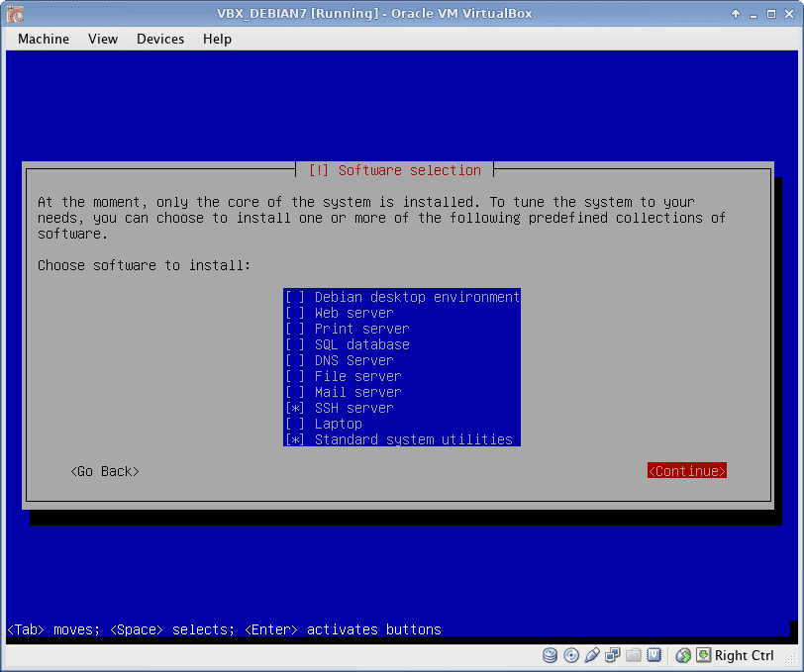Open the Help menu
Image resolution: width=804 pixels, height=672 pixels.
click(x=218, y=39)
